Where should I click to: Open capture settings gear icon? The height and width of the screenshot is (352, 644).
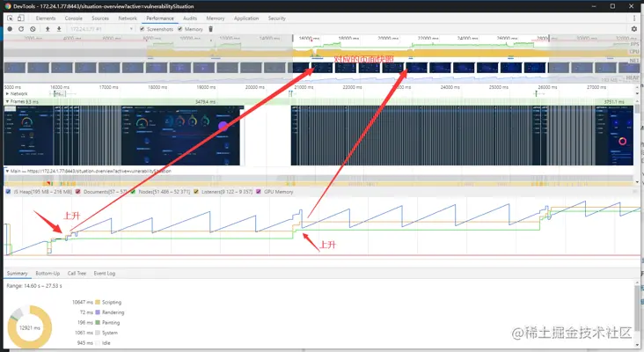coord(634,29)
